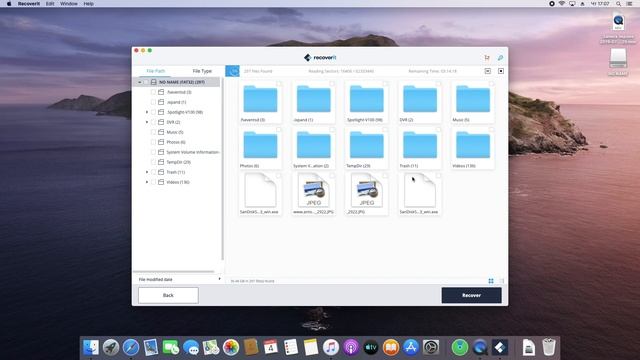This screenshot has width=640, height=360.
Task: Switch to the File Type tab
Action: [x=202, y=71]
